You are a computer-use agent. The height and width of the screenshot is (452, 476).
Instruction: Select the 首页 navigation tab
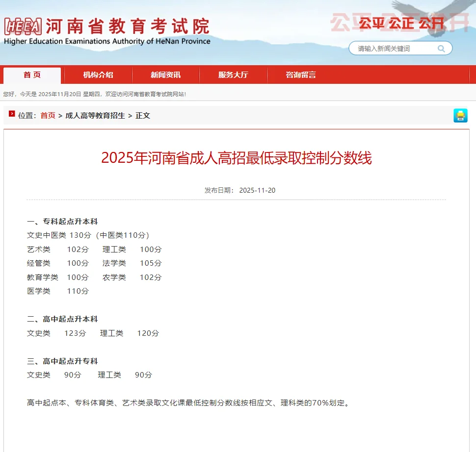[x=31, y=75]
